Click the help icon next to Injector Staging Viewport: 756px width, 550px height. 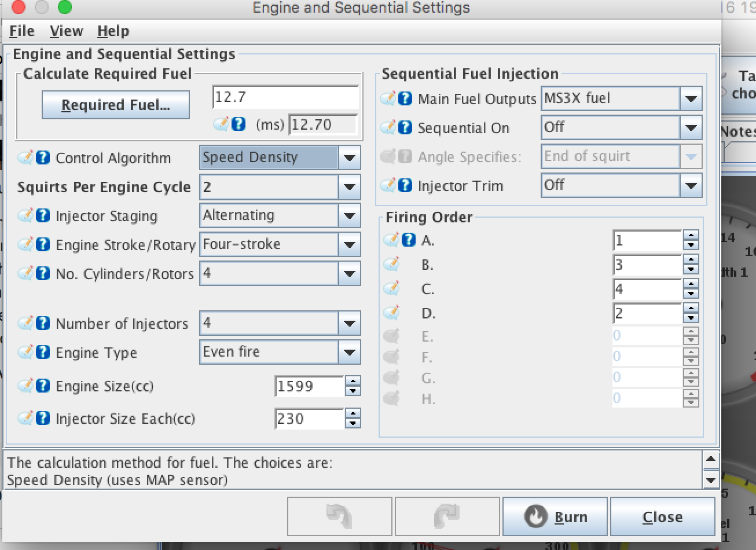click(43, 215)
